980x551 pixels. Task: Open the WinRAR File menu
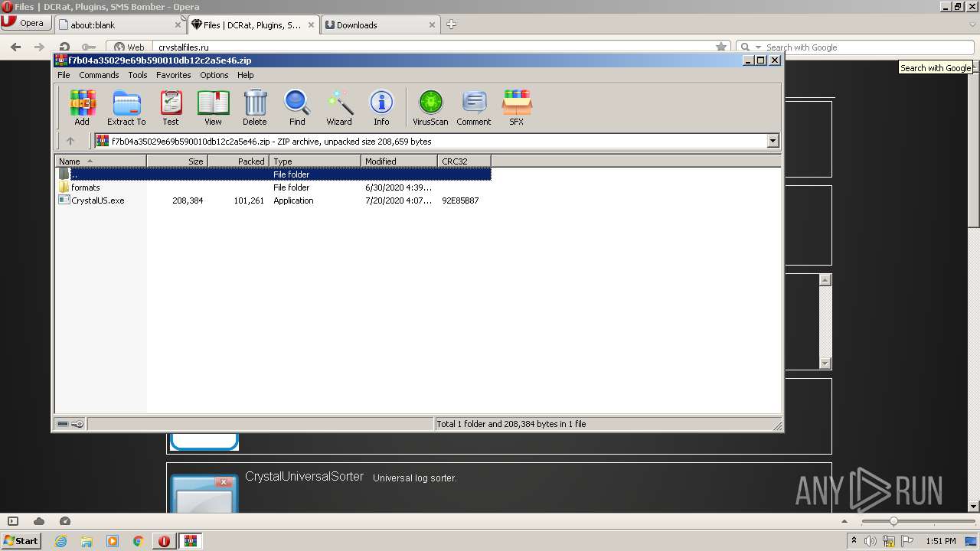[x=64, y=75]
